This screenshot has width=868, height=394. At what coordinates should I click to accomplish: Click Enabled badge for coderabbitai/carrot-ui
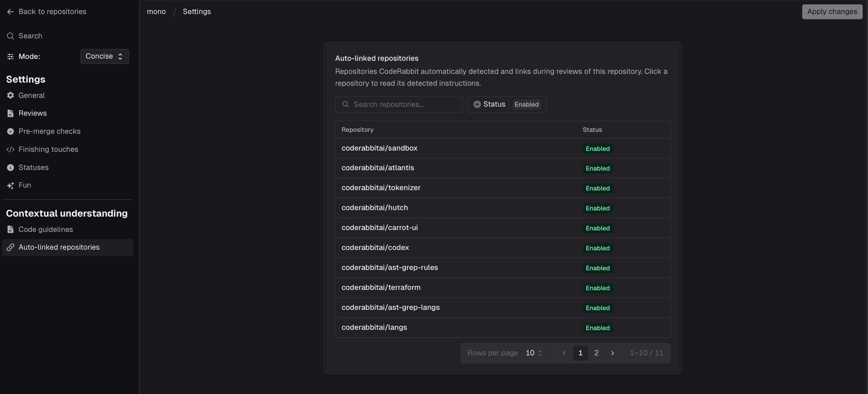click(x=597, y=228)
